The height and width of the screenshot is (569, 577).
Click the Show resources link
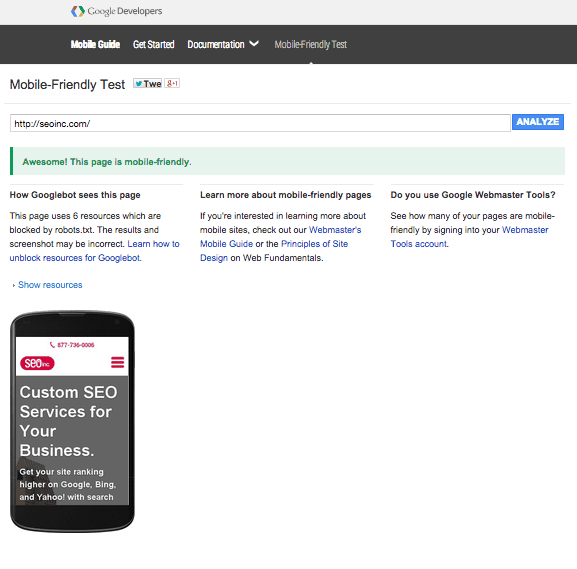pos(50,285)
